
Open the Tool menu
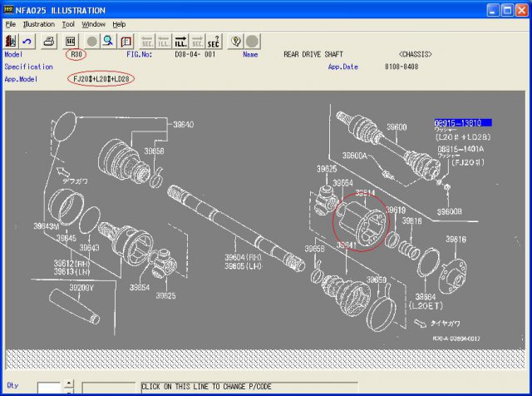[68, 25]
